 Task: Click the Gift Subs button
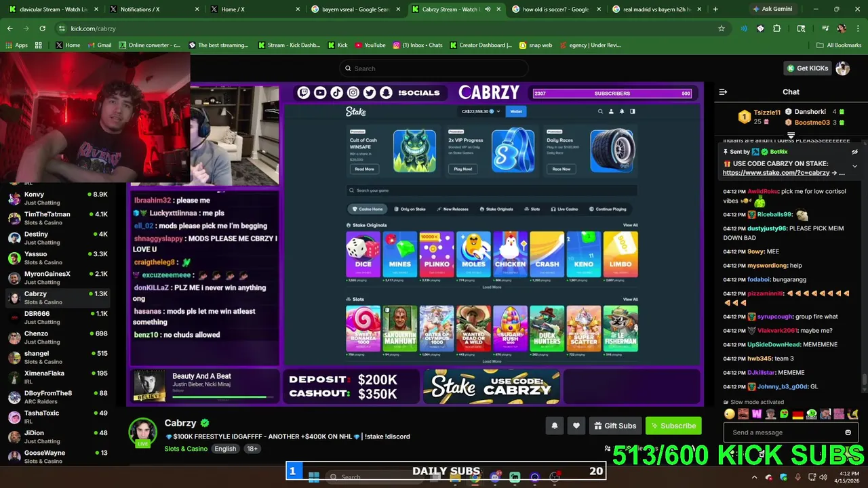(x=615, y=426)
